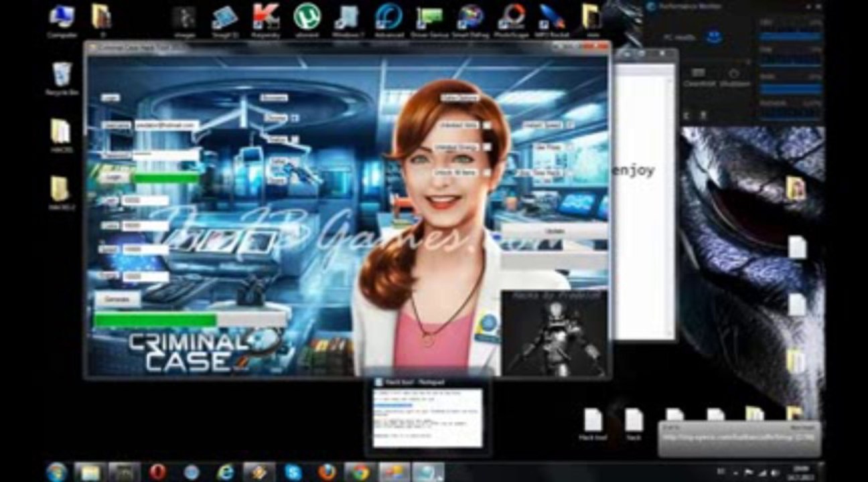Open the Windows Start menu orb
The width and height of the screenshot is (868, 482).
56,471
